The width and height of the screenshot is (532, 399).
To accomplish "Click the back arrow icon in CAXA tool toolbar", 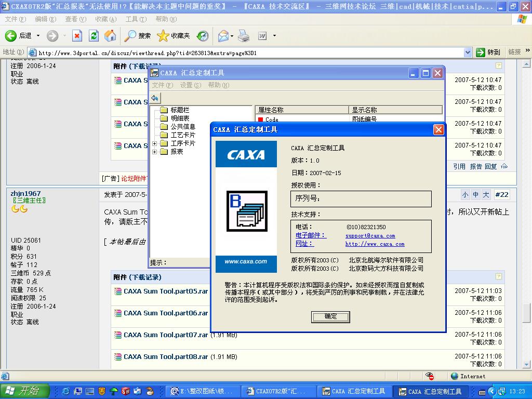I will (x=155, y=98).
